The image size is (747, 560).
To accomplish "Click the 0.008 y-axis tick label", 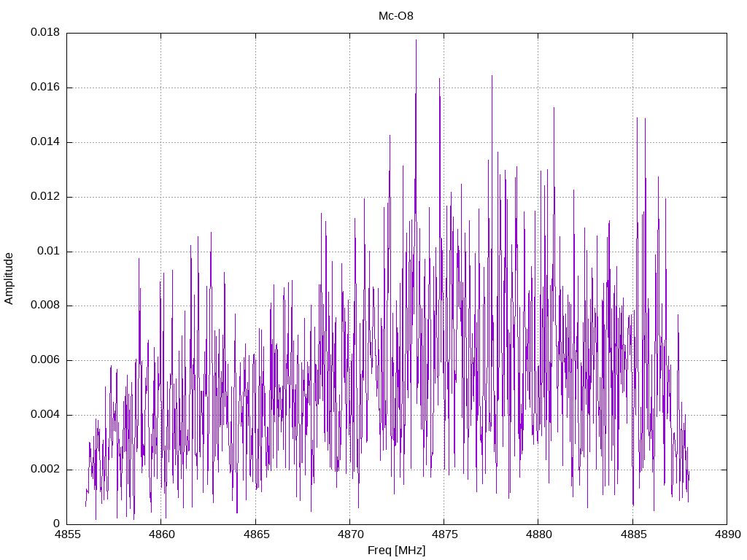I will 45,306.
